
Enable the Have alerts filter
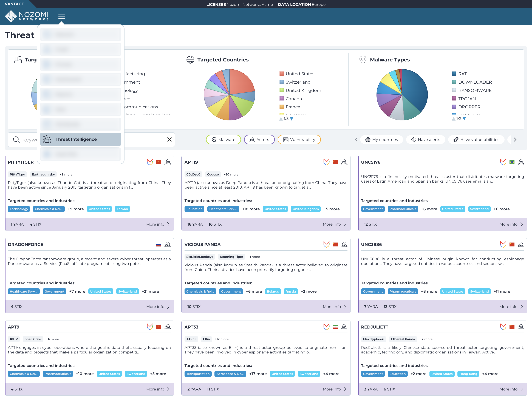[x=425, y=139]
